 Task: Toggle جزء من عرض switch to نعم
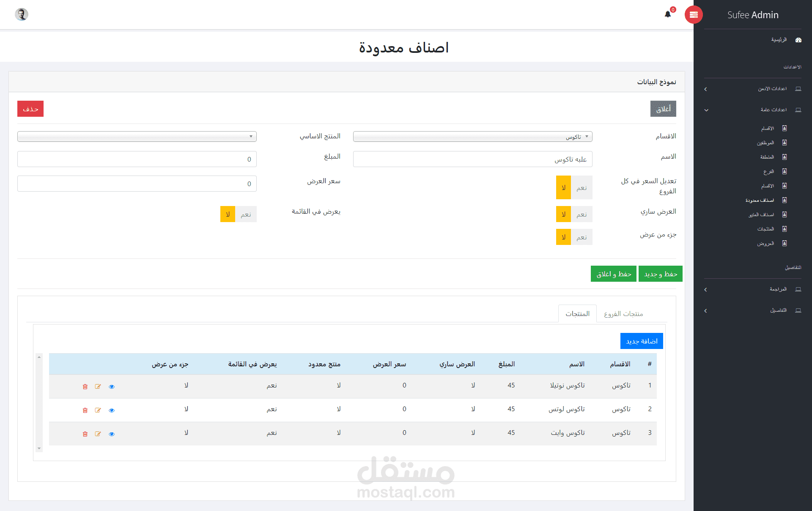pyautogui.click(x=582, y=237)
